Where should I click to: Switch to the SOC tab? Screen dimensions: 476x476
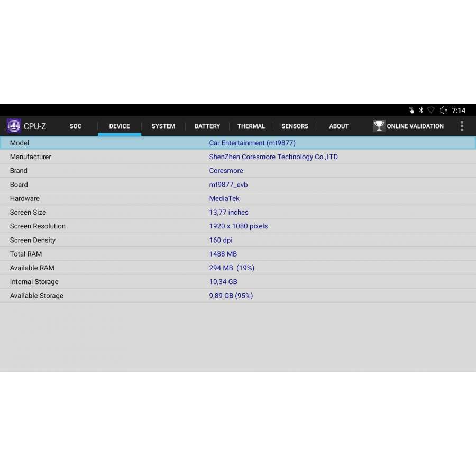click(x=75, y=126)
